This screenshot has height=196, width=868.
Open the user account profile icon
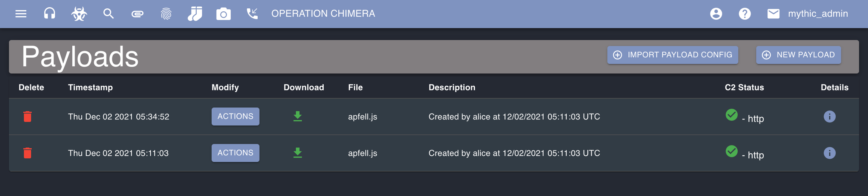tap(716, 14)
